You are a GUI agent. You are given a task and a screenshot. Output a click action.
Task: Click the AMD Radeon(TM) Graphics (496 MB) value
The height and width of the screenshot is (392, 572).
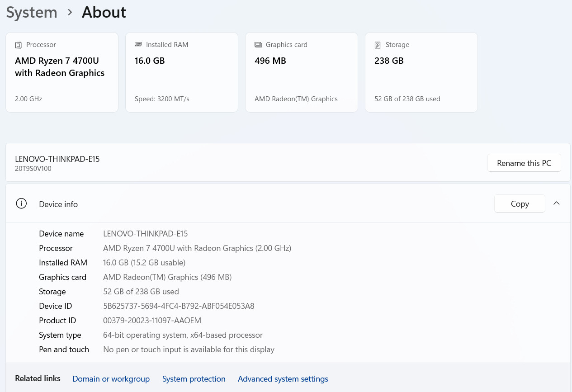pos(167,277)
